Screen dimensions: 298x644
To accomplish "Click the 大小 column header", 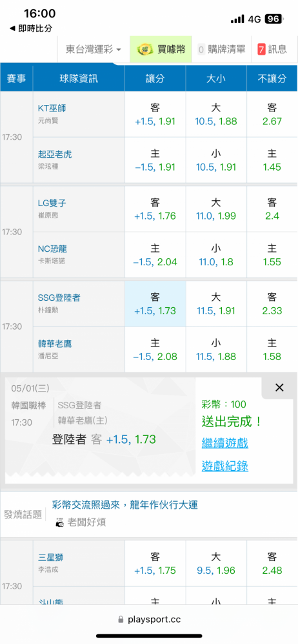I will [x=216, y=79].
